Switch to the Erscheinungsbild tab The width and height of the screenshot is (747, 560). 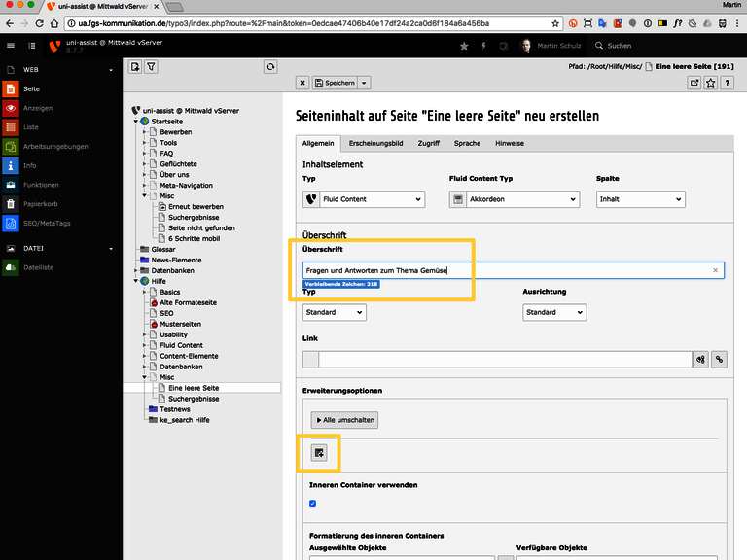click(x=375, y=143)
